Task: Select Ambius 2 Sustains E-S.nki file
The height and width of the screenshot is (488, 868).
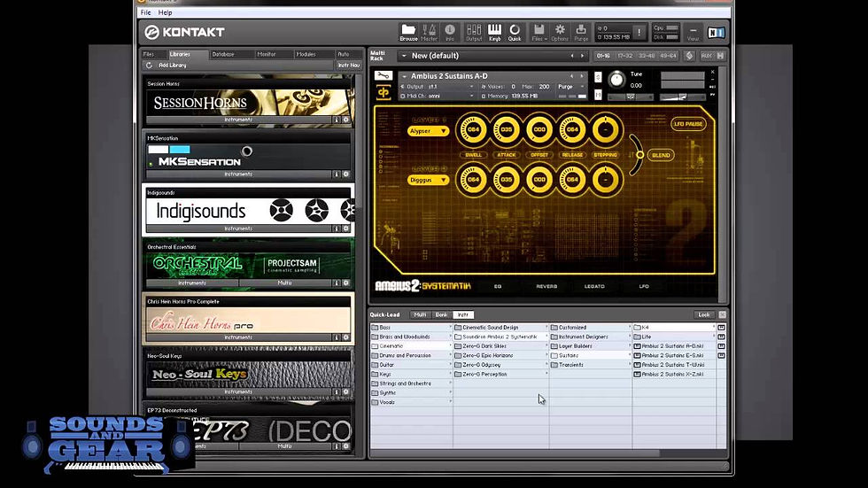Action: (x=672, y=355)
